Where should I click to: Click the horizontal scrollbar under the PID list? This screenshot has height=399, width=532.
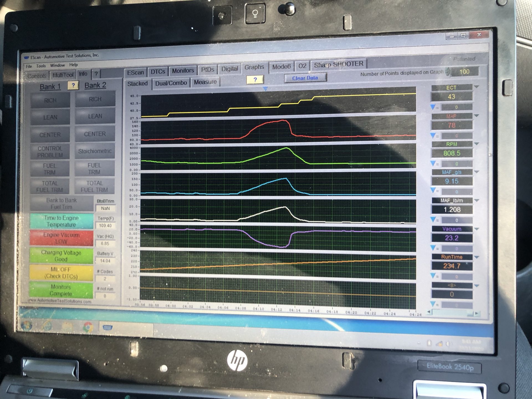point(453,313)
